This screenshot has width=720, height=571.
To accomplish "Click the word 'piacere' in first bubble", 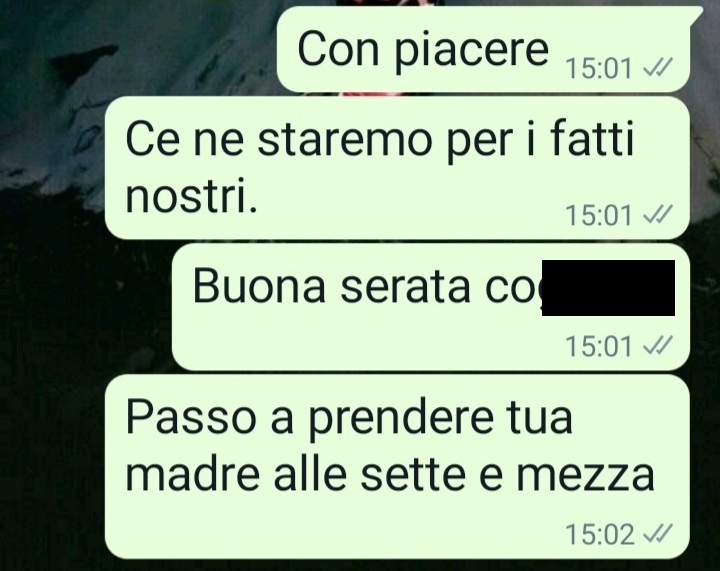I will point(472,50).
